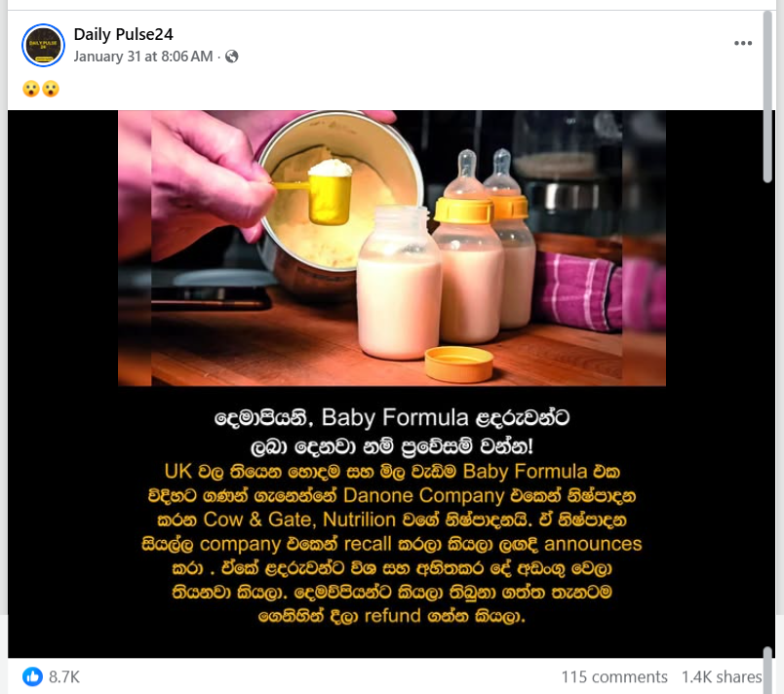The width and height of the screenshot is (784, 694).
Task: Click the Daily Pulse24 page name
Action: pyautogui.click(x=123, y=34)
